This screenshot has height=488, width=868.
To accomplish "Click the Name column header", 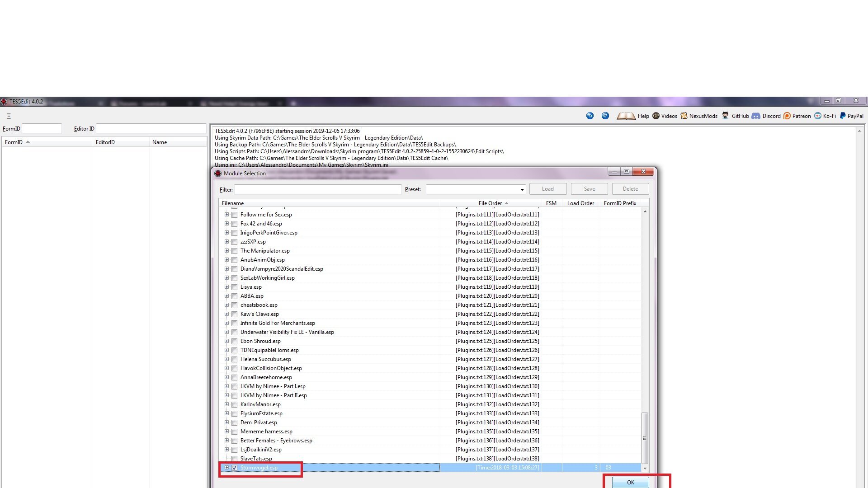I will click(x=178, y=142).
